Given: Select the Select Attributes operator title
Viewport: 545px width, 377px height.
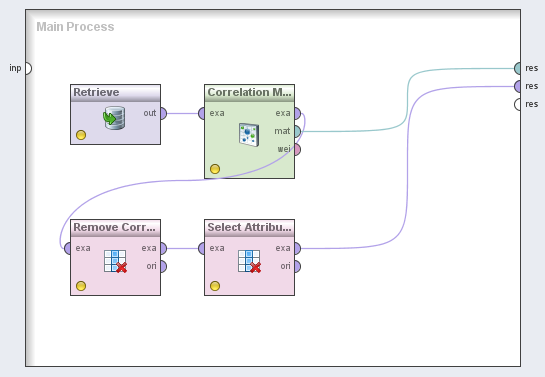Looking at the screenshot, I should (x=249, y=228).
